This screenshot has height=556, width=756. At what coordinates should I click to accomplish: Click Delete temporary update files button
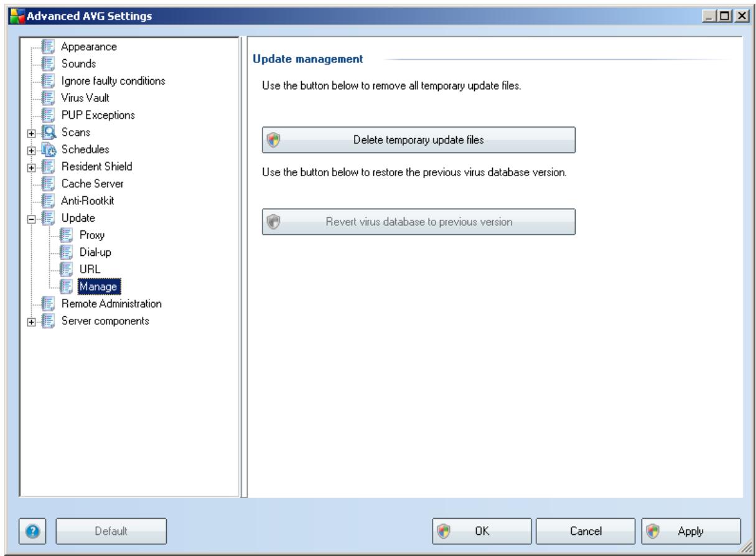point(418,140)
